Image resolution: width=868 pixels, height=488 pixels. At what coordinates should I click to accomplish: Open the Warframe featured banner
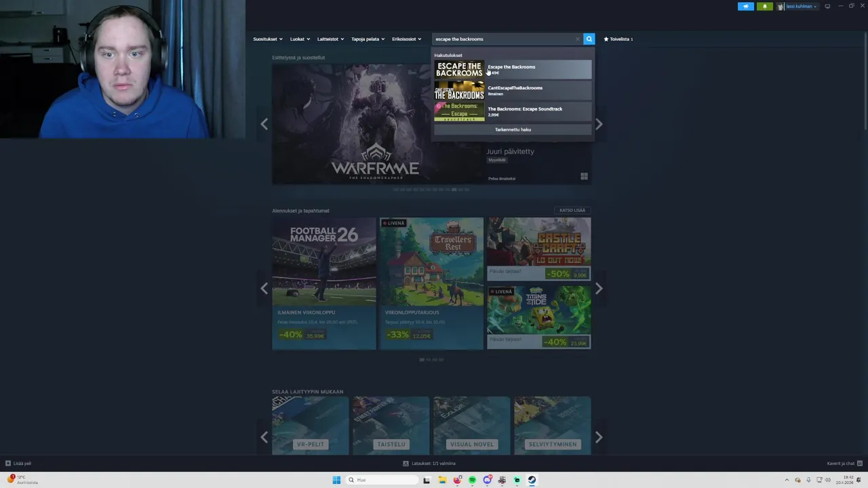click(376, 124)
